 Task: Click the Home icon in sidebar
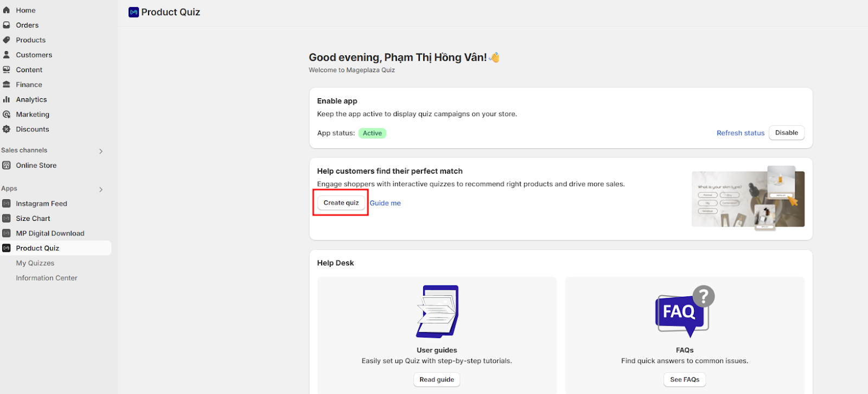pos(7,10)
